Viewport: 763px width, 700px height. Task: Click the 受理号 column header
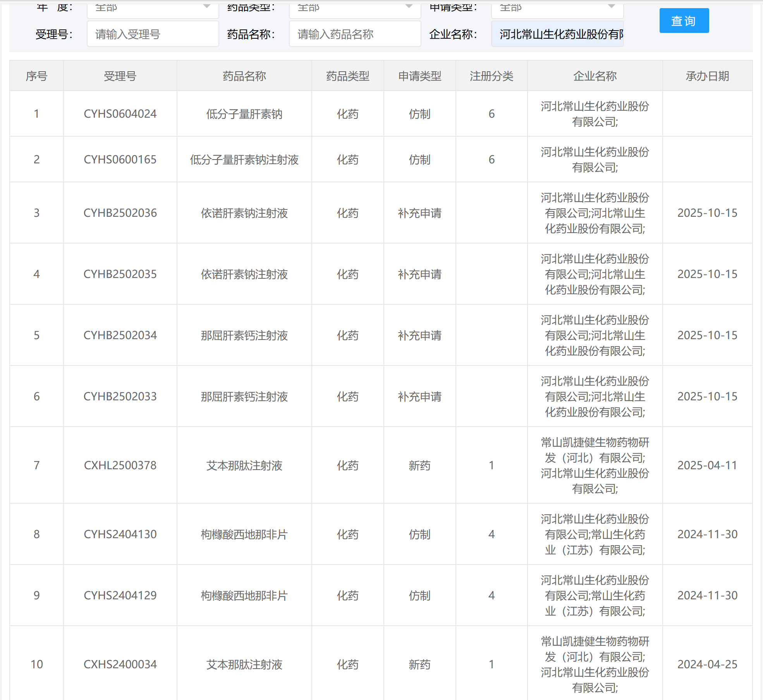click(120, 76)
